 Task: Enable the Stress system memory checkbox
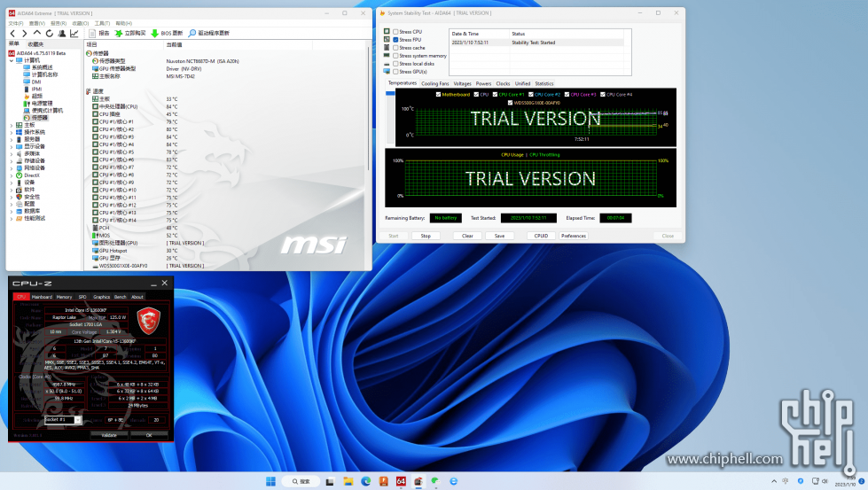(395, 55)
